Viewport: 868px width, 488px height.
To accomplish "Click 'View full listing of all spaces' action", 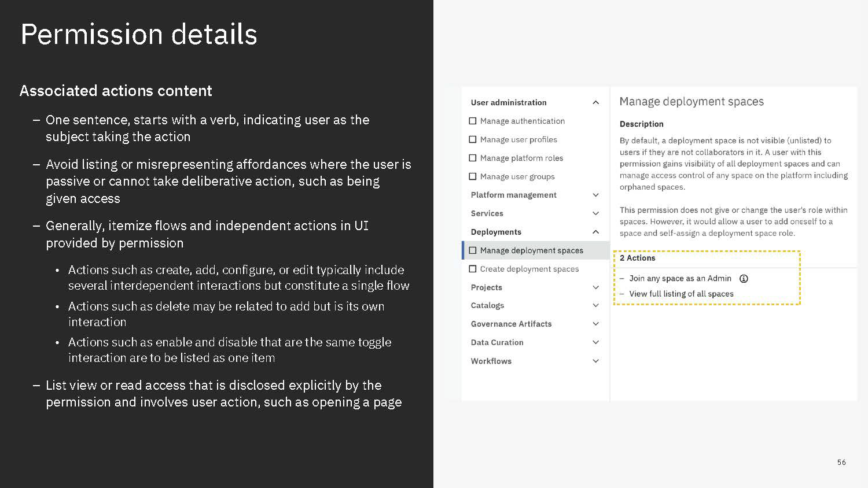I will [682, 294].
